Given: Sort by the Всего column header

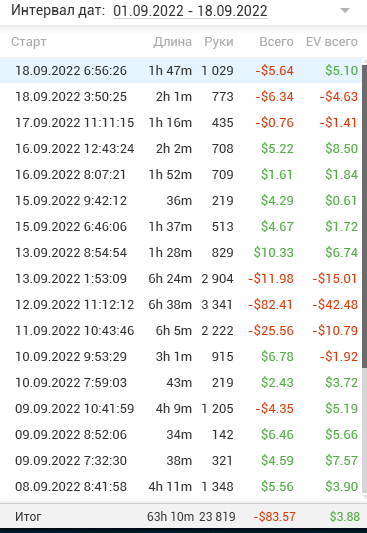Looking at the screenshot, I should point(276,42).
